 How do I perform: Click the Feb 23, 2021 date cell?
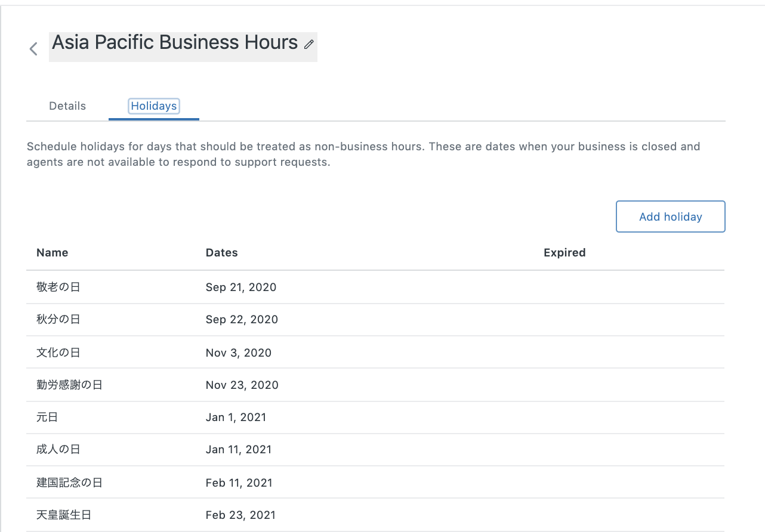[x=240, y=515]
